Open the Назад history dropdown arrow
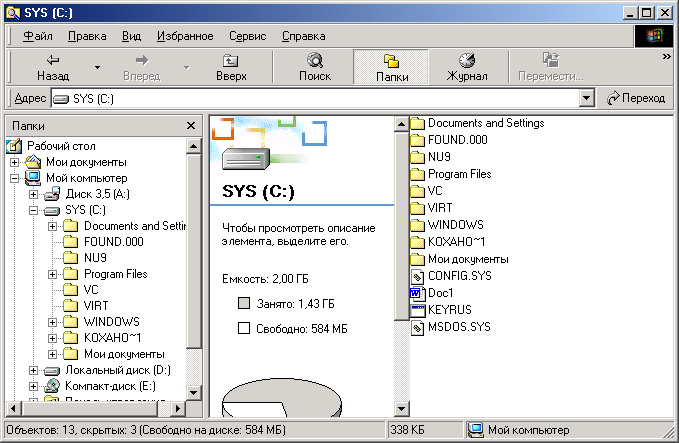This screenshot has width=679, height=443. 97,68
